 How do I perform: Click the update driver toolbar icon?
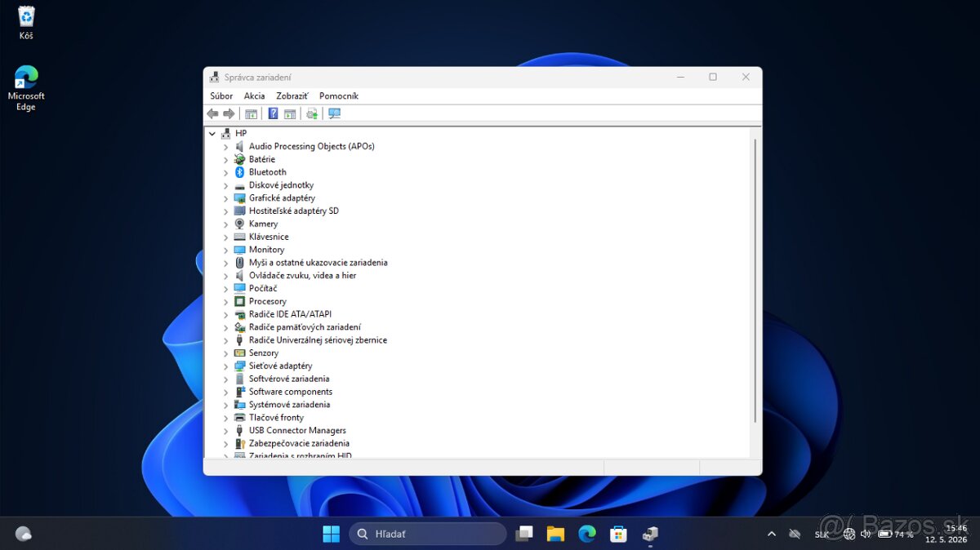pos(311,113)
